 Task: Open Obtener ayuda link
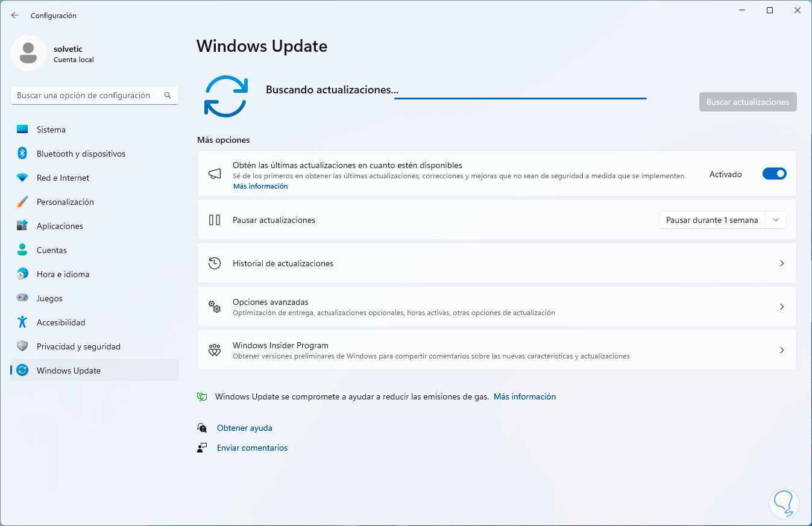(245, 428)
